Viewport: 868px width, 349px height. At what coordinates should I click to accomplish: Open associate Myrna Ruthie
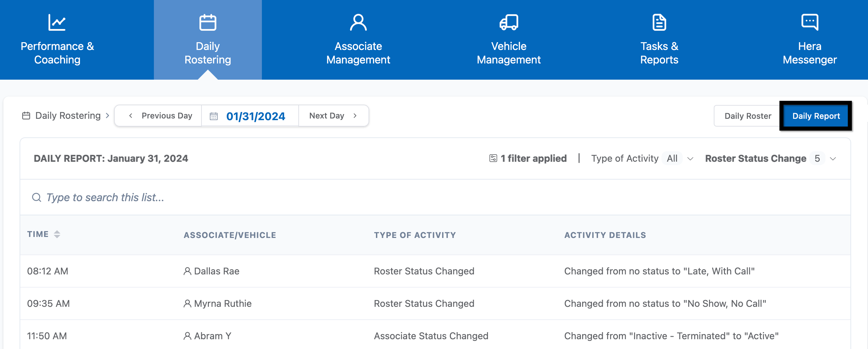pos(222,303)
